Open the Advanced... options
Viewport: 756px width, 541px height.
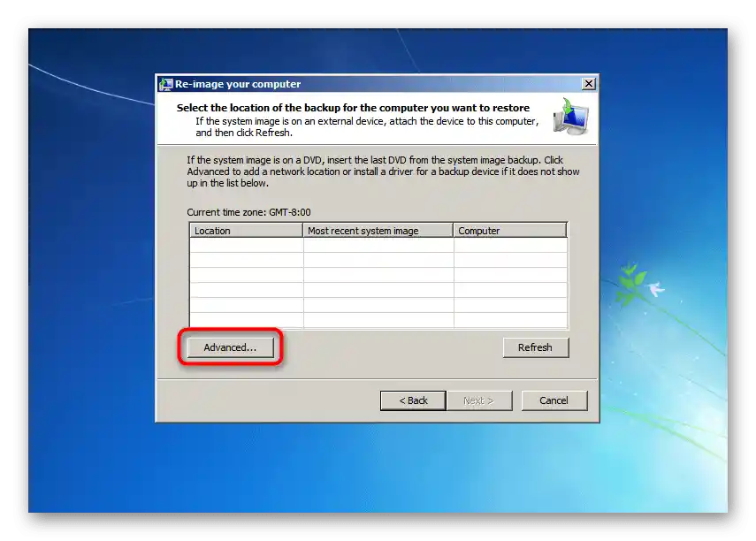[x=230, y=347]
